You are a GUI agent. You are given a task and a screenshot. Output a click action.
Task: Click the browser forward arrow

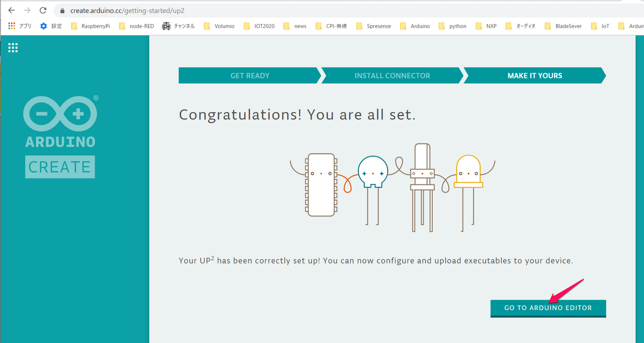pos(27,10)
